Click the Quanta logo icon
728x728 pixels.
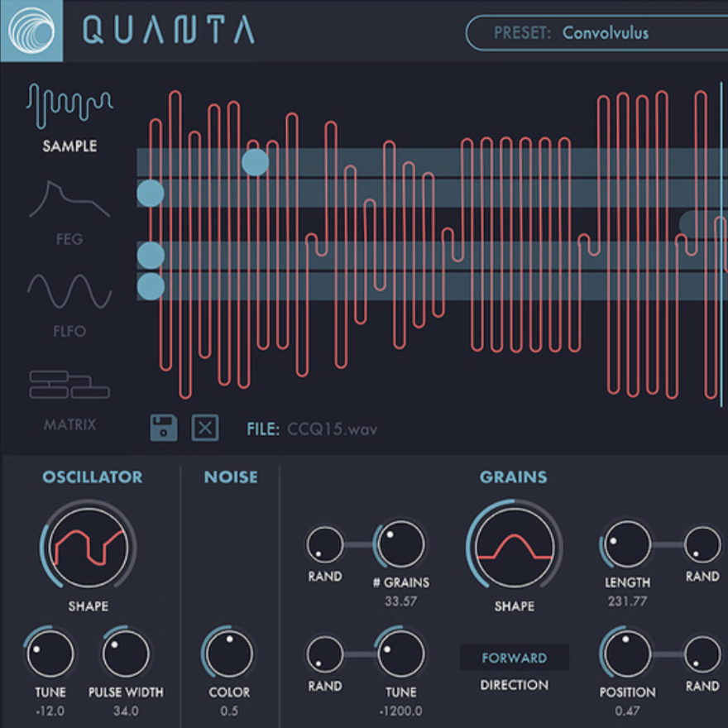[x=31, y=31]
